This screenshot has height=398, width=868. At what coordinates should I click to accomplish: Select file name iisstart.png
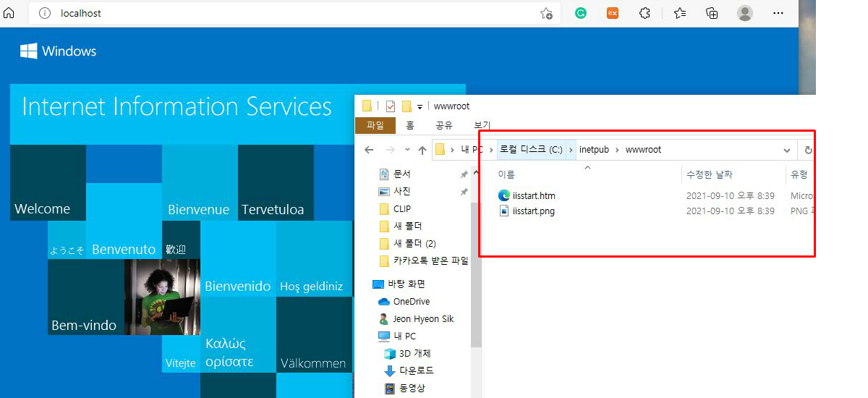534,211
